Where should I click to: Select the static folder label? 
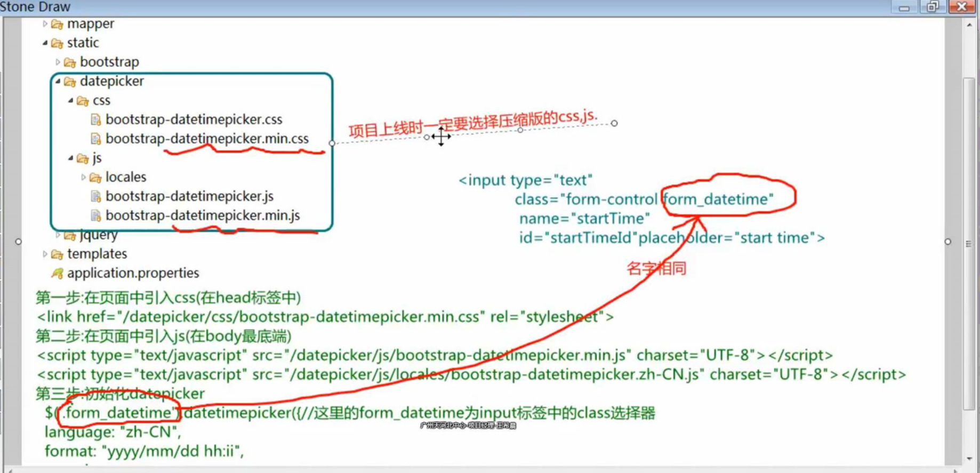tap(83, 43)
